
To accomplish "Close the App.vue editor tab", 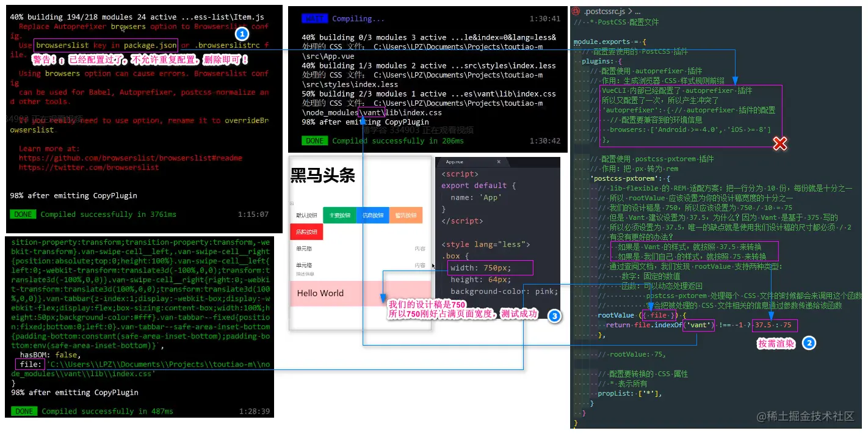I will click(x=499, y=162).
